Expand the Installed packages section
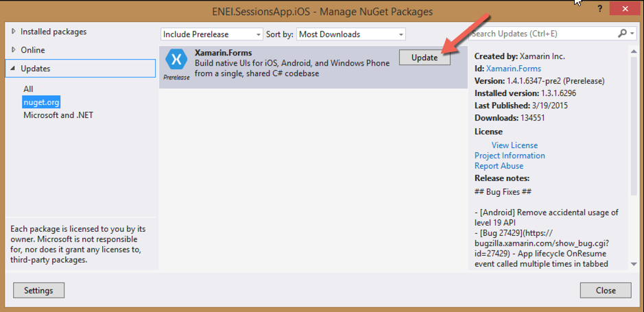644x312 pixels. coord(14,32)
